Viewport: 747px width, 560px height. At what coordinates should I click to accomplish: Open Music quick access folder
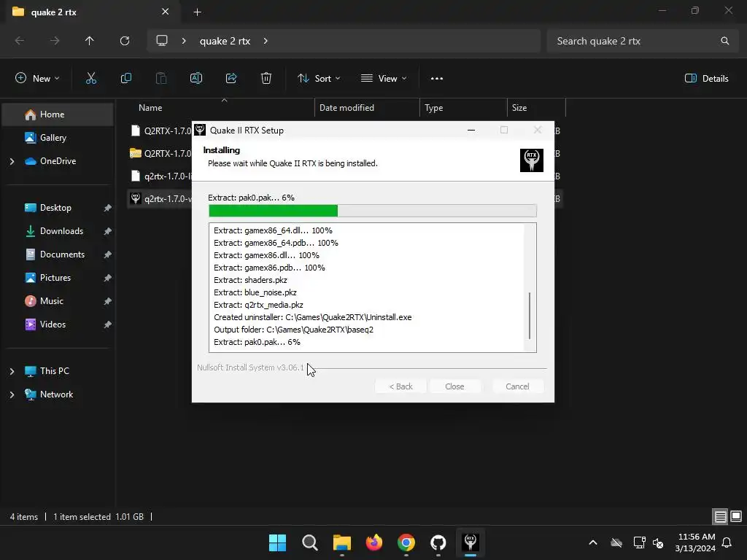click(x=58, y=301)
